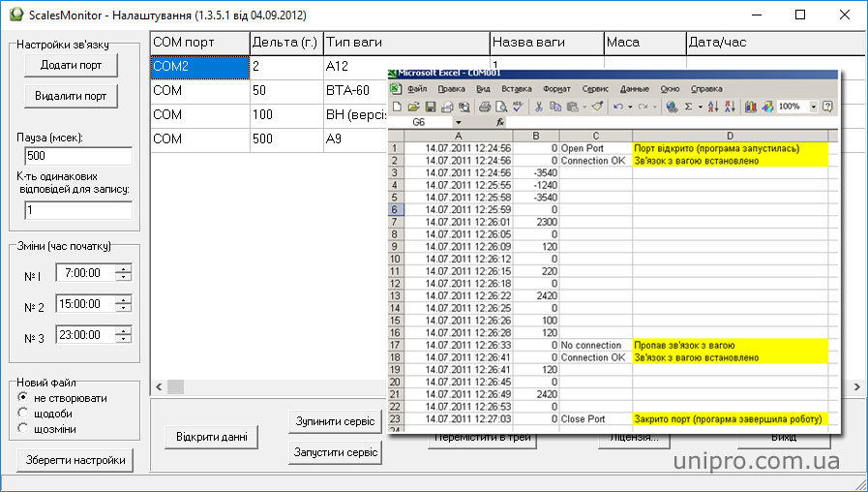This screenshot has height=492, width=868.
Task: Click the Excel search icon before print
Action: click(464, 107)
